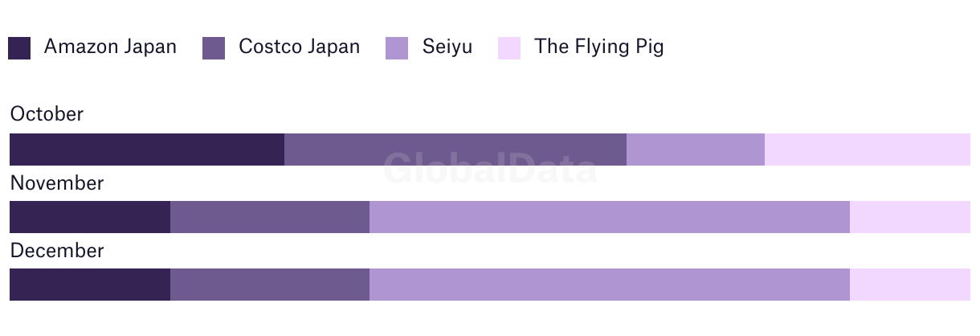The image size is (980, 336).
Task: Click December Seiyu bar segment
Action: coord(610,285)
